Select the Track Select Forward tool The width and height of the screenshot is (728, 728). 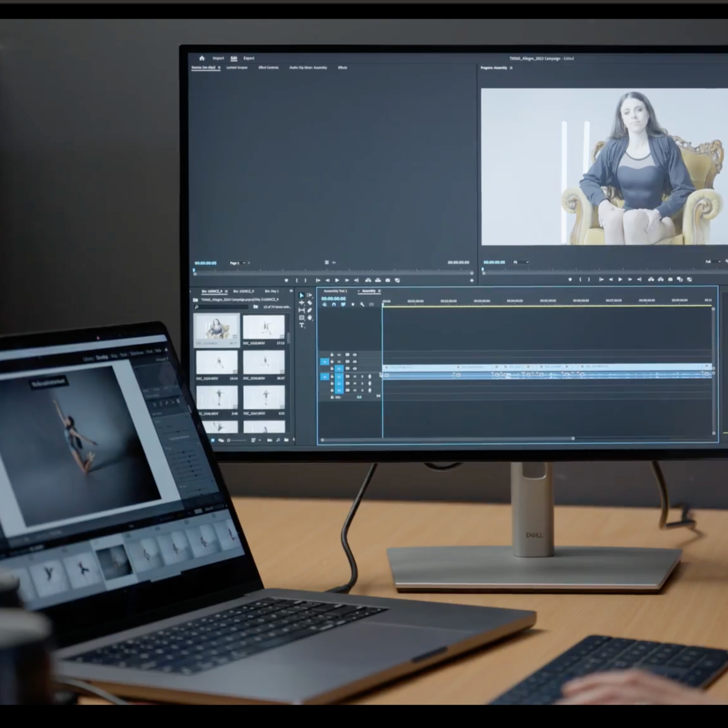[310, 295]
